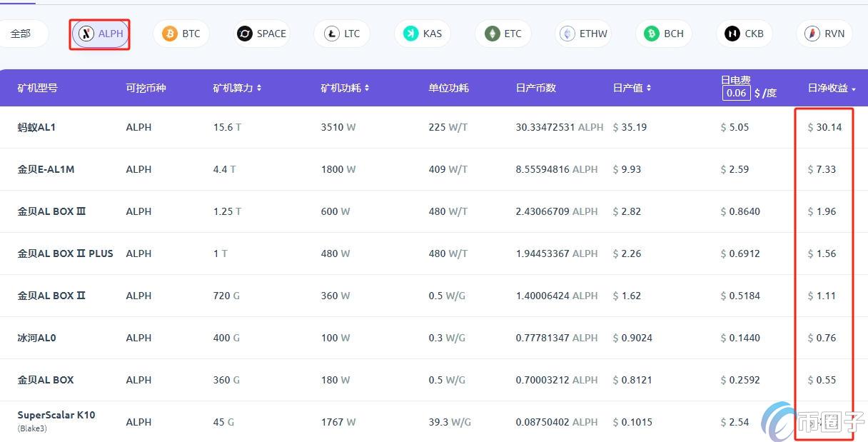Select the BTC coin icon filter
The height and width of the screenshot is (442, 868).
[170, 34]
